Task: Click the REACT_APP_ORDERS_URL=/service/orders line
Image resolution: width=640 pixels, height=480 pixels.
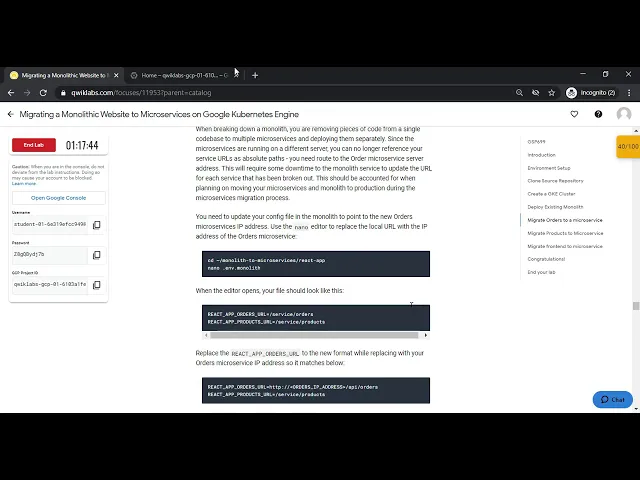Action: pos(260,314)
